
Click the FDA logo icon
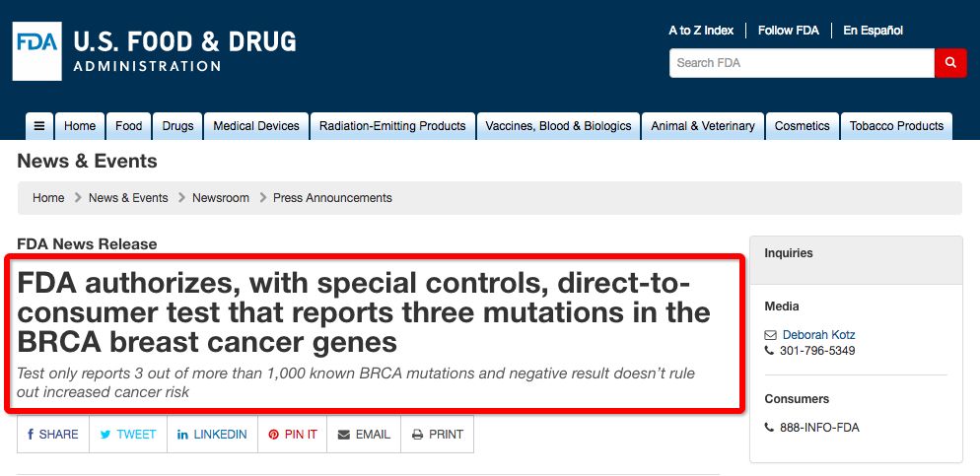pos(36,51)
